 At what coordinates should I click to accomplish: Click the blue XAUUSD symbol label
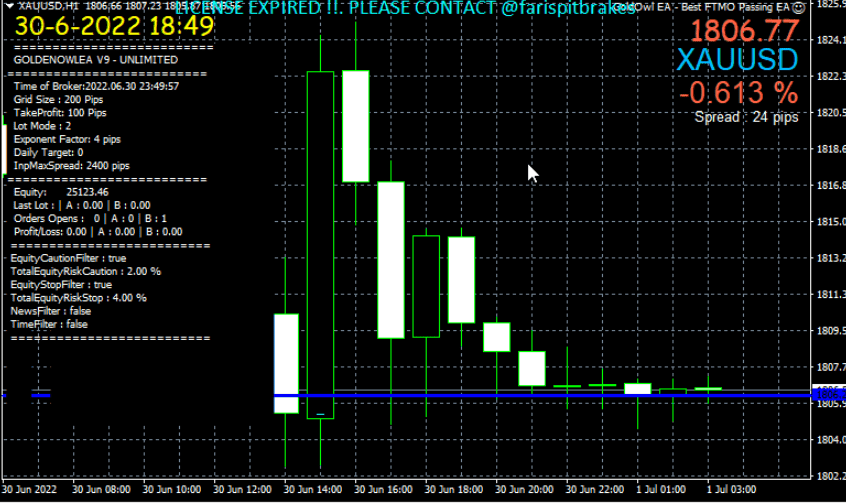pyautogui.click(x=737, y=60)
